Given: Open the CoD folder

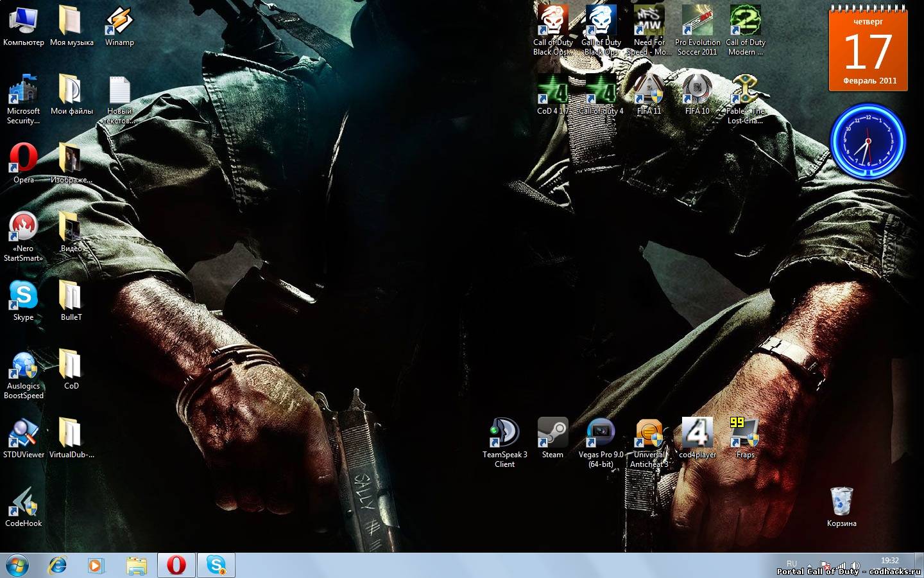Looking at the screenshot, I should [71, 370].
